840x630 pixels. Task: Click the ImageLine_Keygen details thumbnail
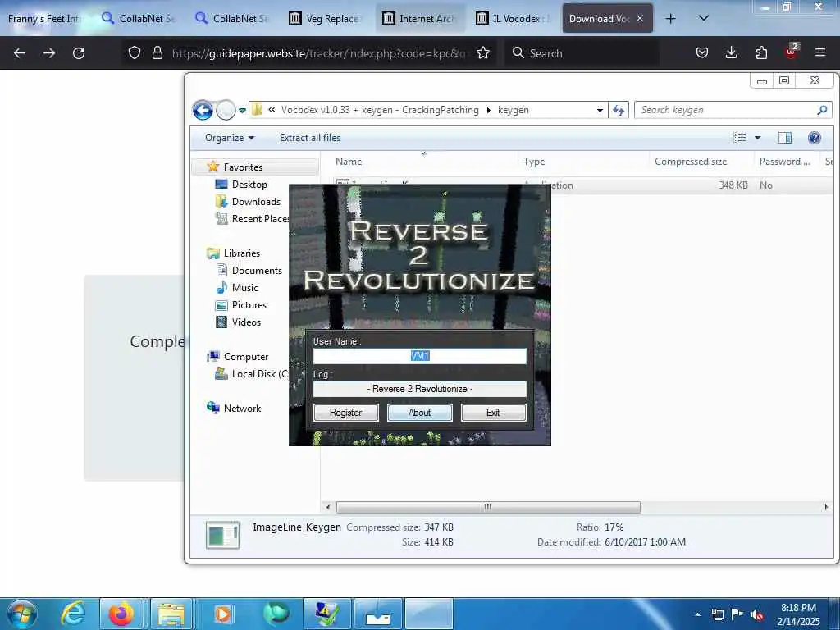pyautogui.click(x=223, y=535)
